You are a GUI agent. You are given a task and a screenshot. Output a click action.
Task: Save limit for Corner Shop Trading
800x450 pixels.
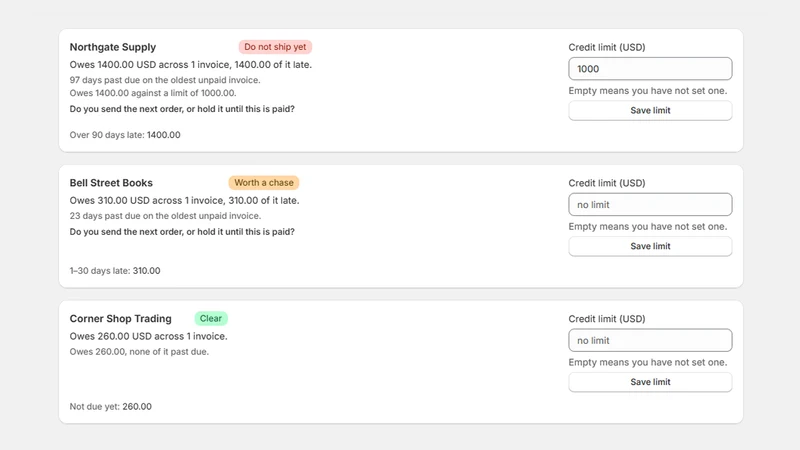coord(650,382)
